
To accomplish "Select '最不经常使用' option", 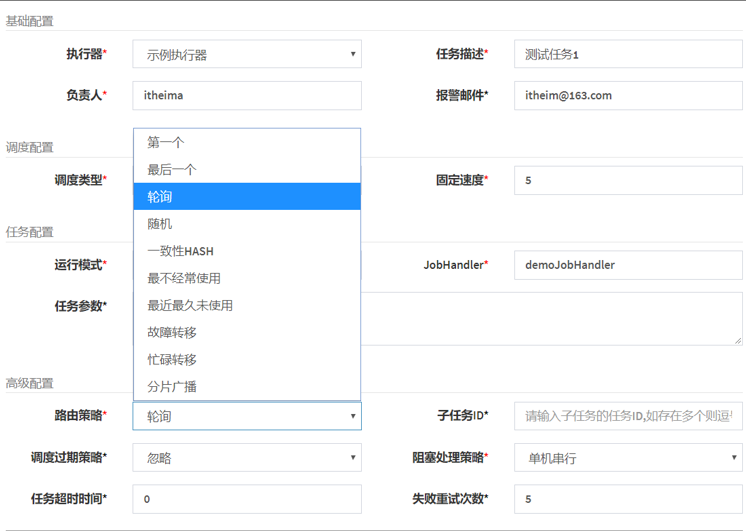I will pyautogui.click(x=246, y=278).
